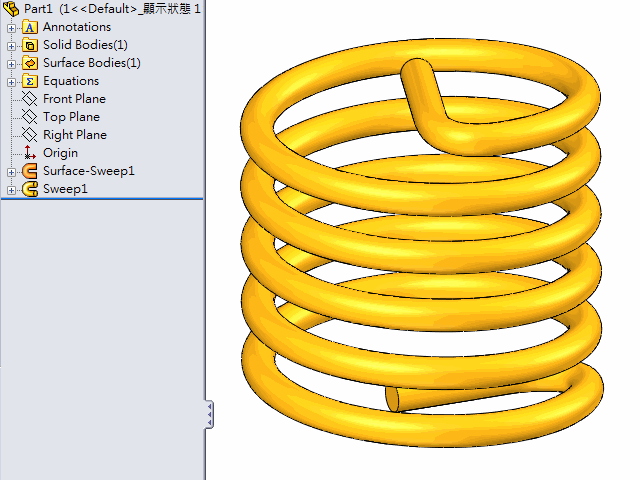Image resolution: width=640 pixels, height=480 pixels.
Task: Click the Surface-Sweep1 feature icon
Action: [x=30, y=171]
